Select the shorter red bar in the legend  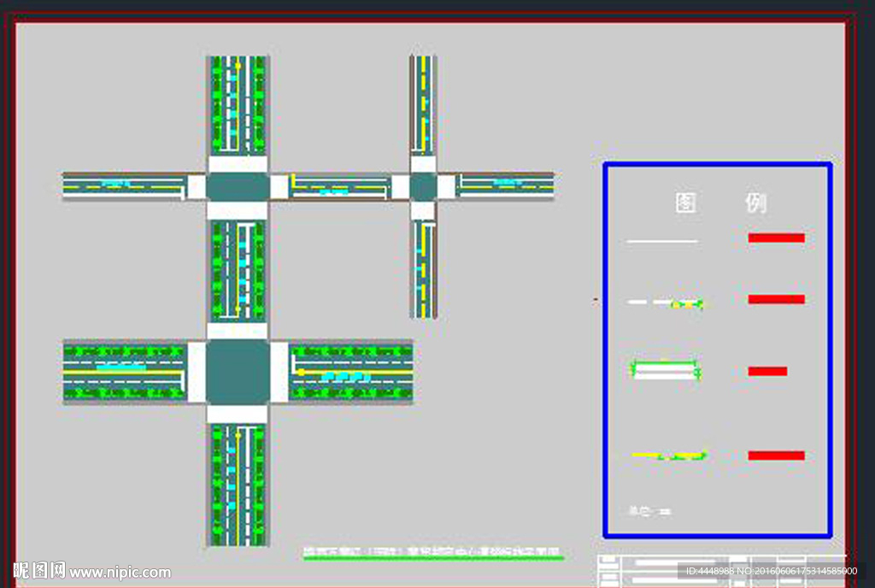tap(767, 371)
